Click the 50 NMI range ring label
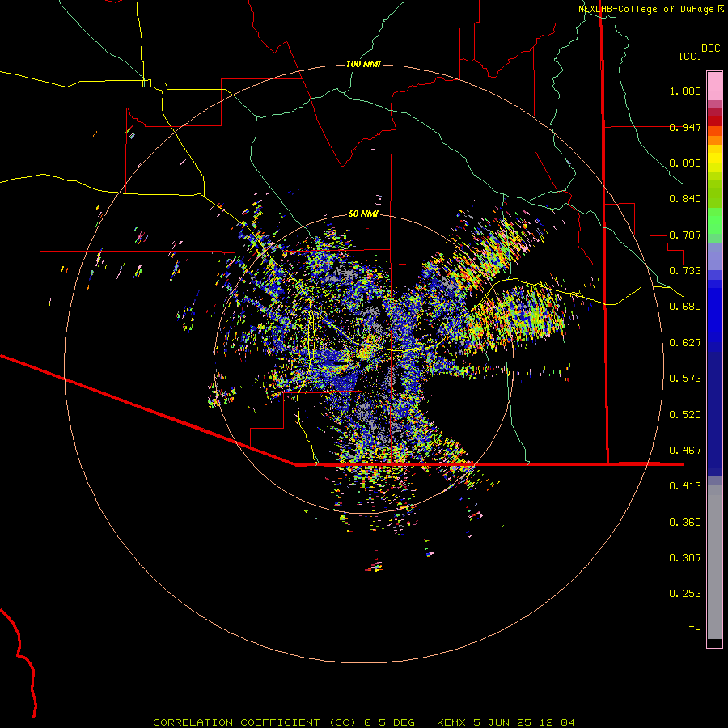This screenshot has width=728, height=728. 363,214
